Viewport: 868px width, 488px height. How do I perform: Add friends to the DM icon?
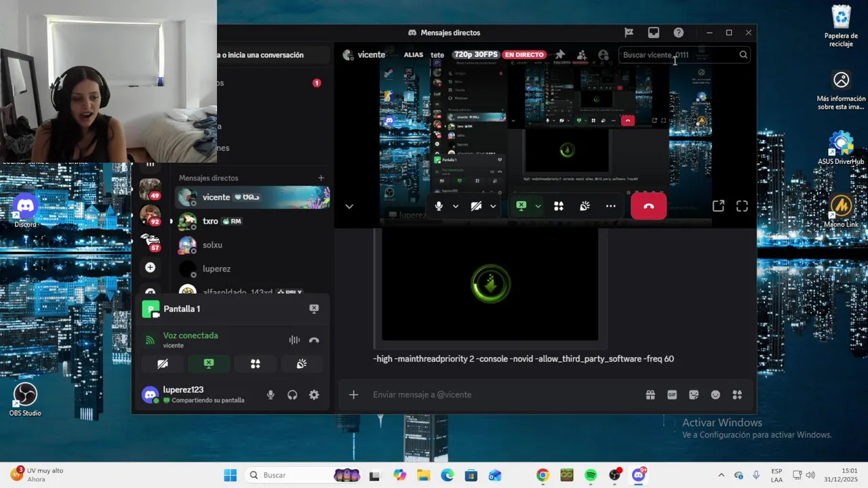coord(581,55)
